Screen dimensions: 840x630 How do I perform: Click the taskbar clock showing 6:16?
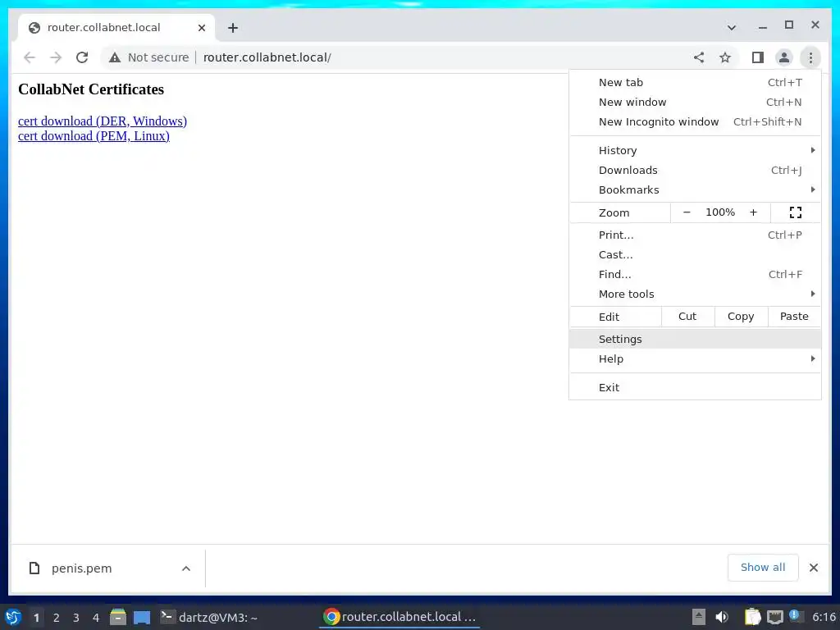point(824,617)
